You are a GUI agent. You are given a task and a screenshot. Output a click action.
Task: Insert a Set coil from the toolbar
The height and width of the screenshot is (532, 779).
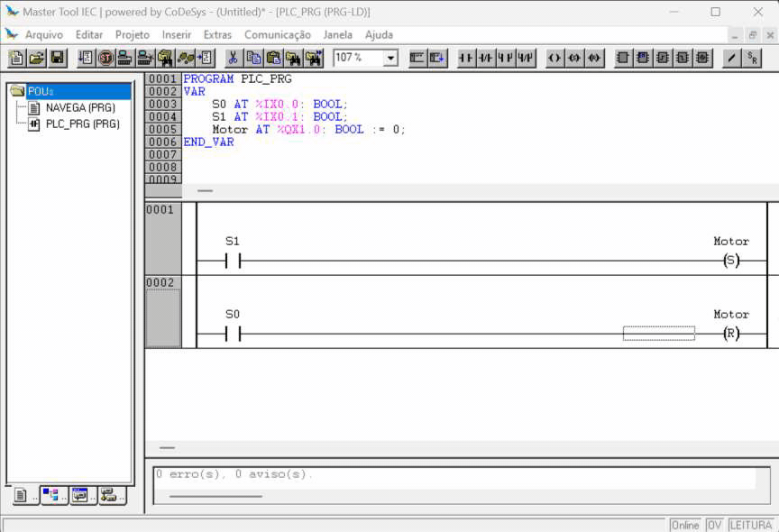(x=574, y=58)
